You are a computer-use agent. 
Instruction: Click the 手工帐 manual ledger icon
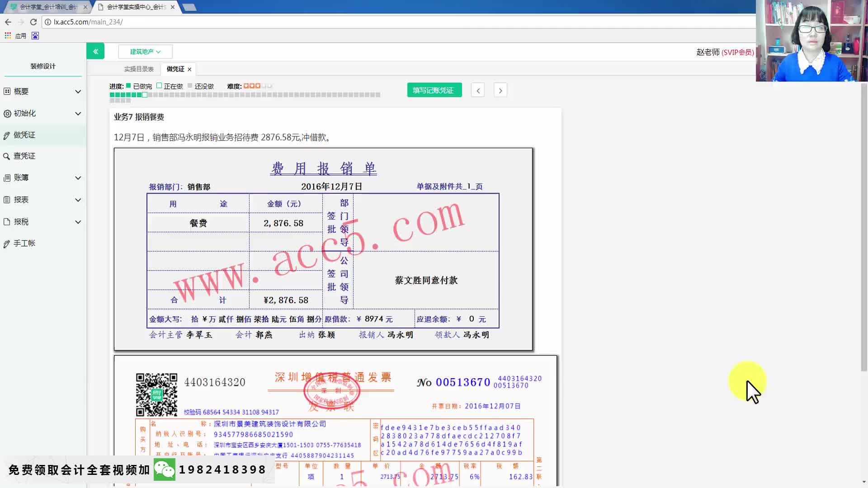point(7,243)
